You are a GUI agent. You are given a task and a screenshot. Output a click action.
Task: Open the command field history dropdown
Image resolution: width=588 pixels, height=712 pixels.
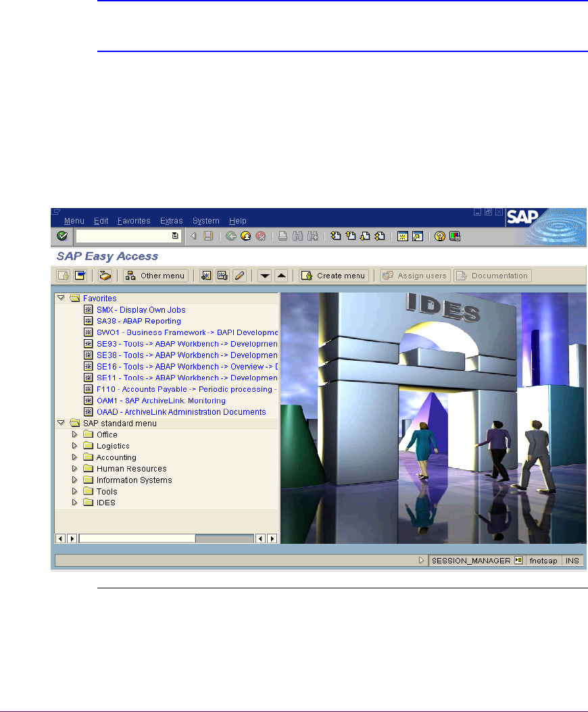coord(175,236)
